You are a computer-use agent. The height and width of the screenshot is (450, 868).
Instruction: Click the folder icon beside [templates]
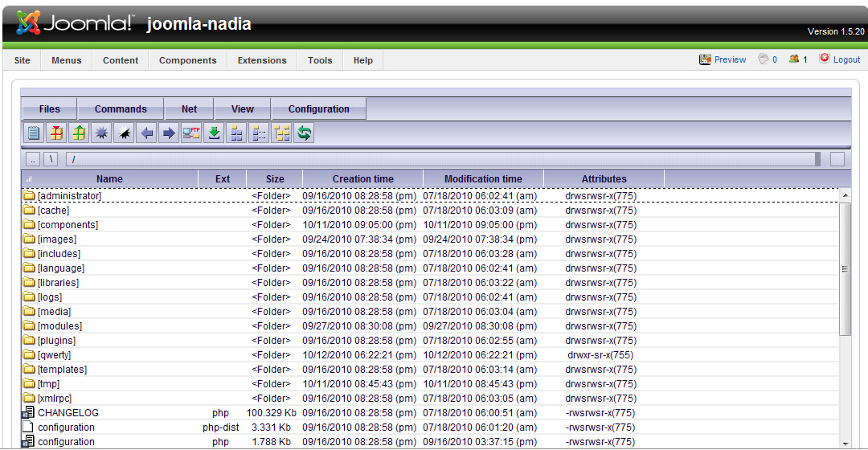coord(29,369)
